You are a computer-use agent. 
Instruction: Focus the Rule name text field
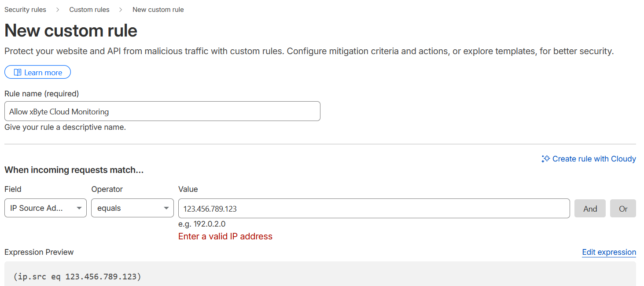[x=162, y=112]
